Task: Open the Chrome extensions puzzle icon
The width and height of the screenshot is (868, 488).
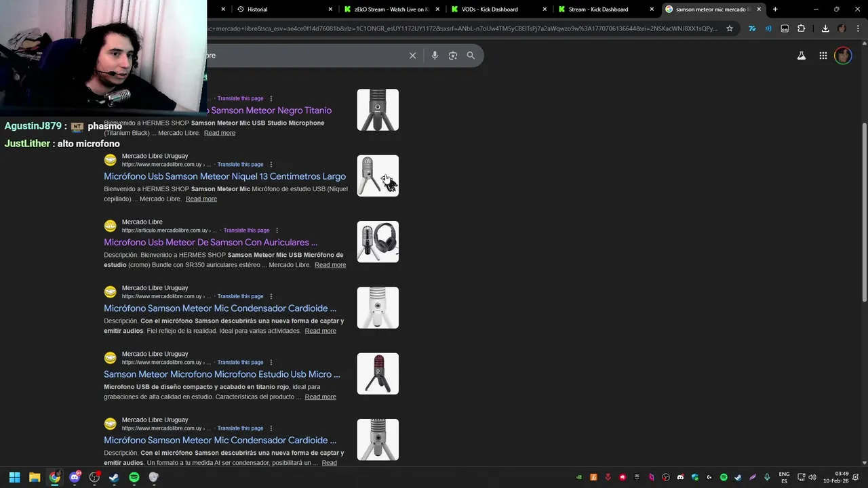Action: 802,28
